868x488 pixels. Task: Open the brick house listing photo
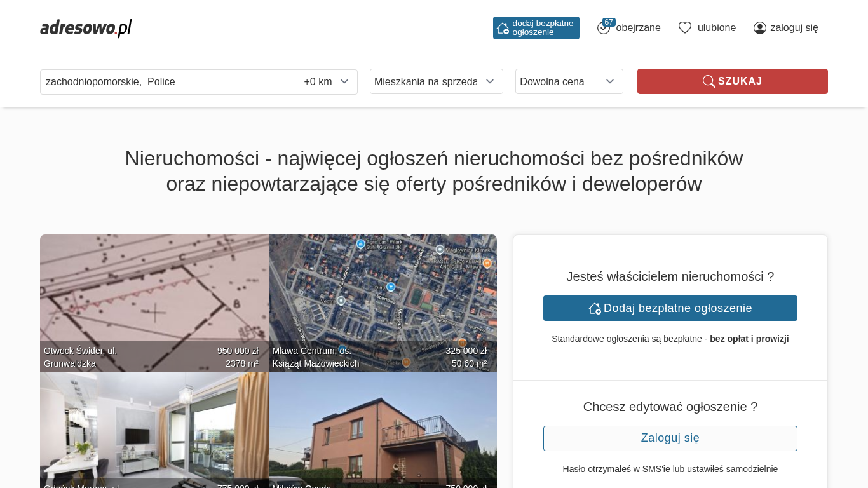[x=383, y=426]
